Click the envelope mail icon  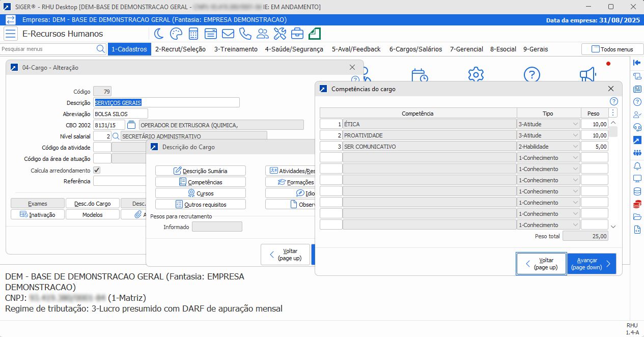click(228, 34)
